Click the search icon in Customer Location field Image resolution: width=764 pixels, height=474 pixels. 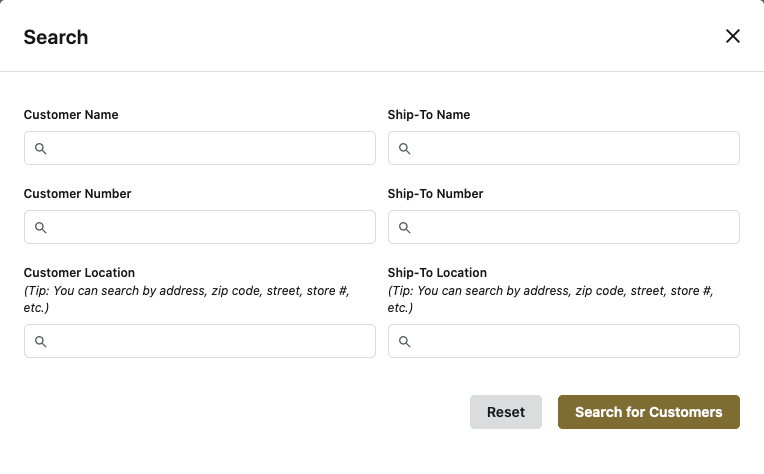(x=41, y=342)
